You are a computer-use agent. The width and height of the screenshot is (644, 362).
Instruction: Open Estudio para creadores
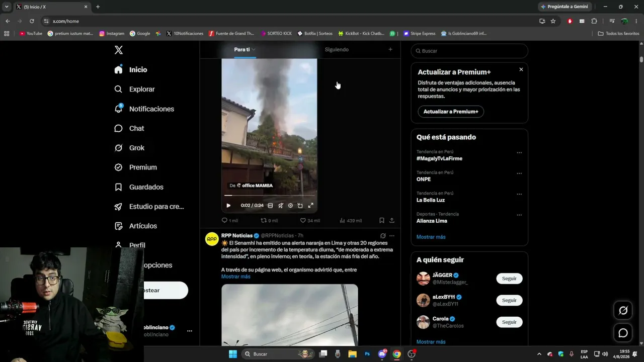click(x=149, y=207)
